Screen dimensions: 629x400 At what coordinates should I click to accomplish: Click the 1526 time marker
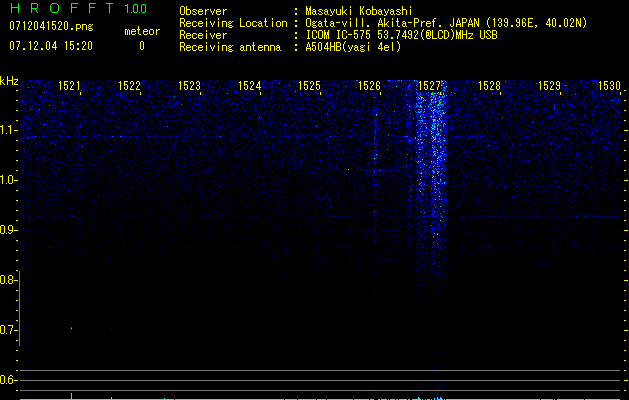369,86
